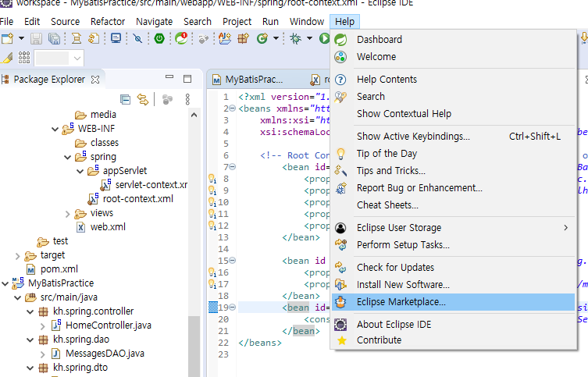
Task: Click the New AspectJ project icon
Action: pyautogui.click(x=225, y=38)
